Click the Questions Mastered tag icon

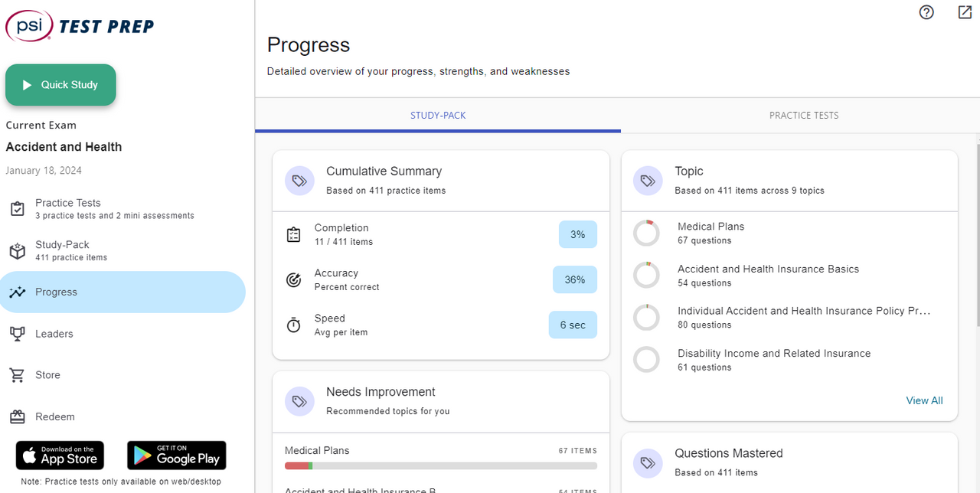click(648, 462)
